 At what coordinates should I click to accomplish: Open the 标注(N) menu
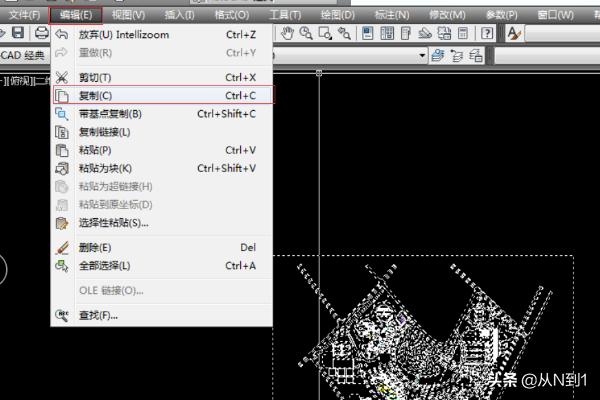tap(392, 15)
